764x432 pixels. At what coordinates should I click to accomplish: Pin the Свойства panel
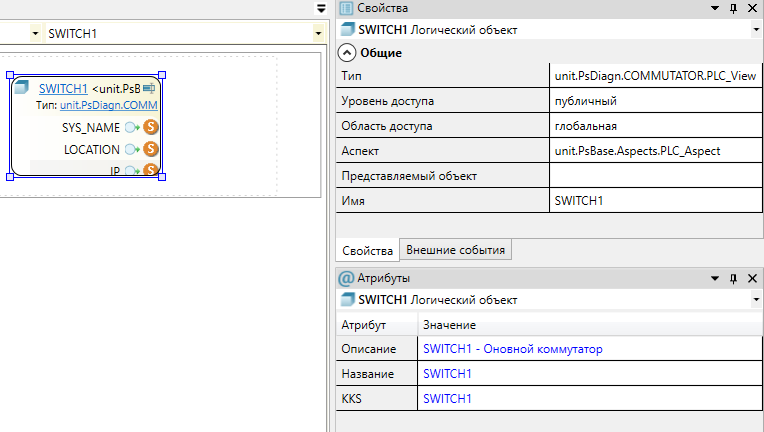[733, 8]
